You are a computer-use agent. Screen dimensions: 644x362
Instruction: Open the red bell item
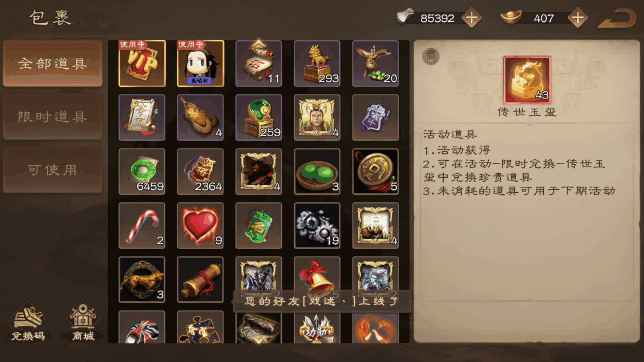click(x=317, y=278)
